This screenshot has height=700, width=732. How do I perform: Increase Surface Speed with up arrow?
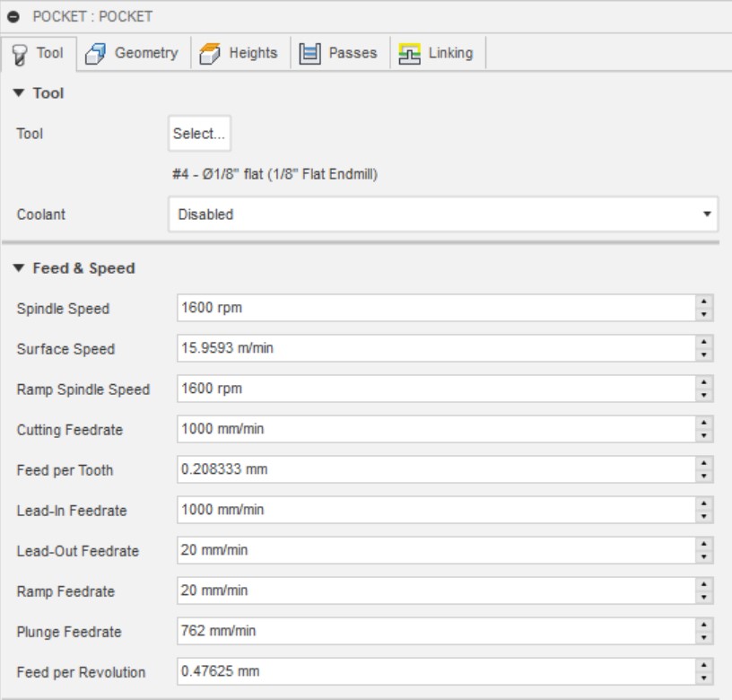coord(703,342)
